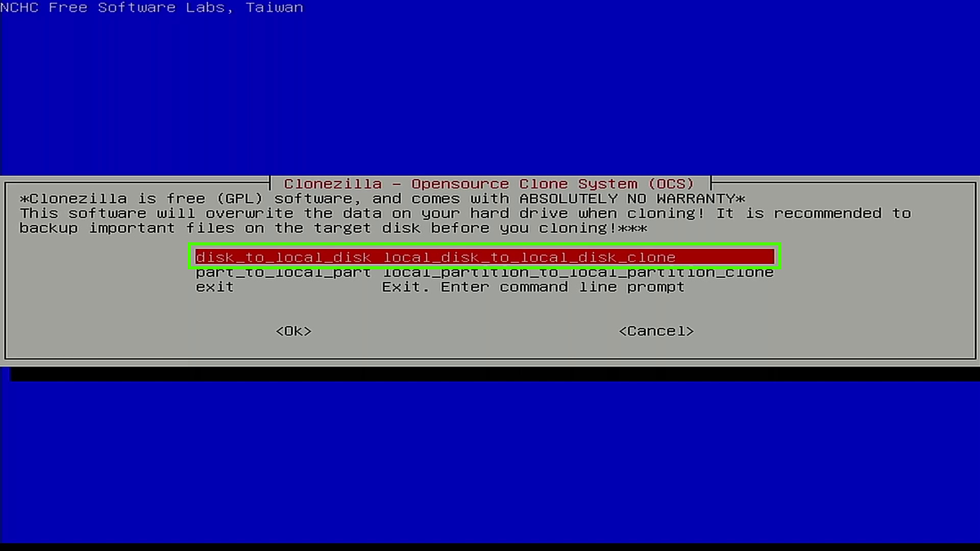This screenshot has width=980, height=551.
Task: Enable exit command line prompt option
Action: pos(439,287)
